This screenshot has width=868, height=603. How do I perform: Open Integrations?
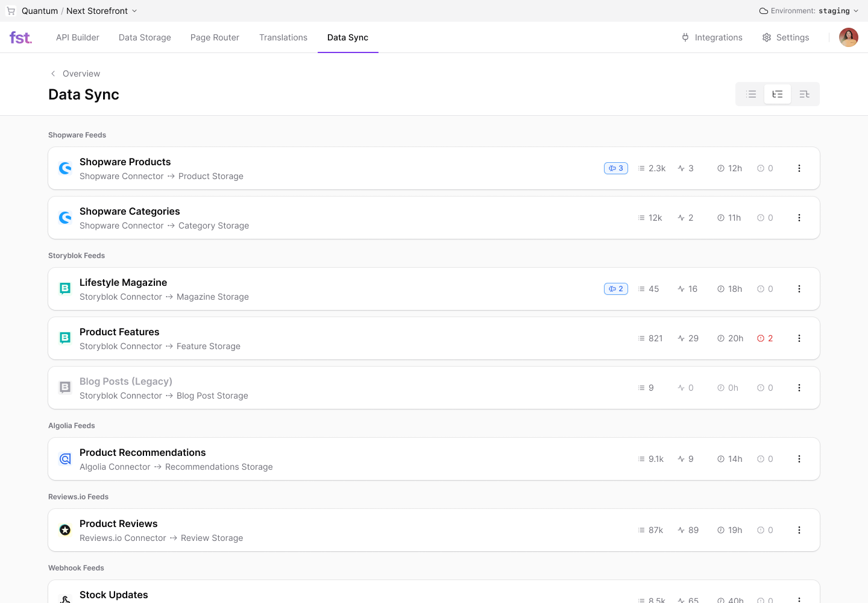(712, 37)
